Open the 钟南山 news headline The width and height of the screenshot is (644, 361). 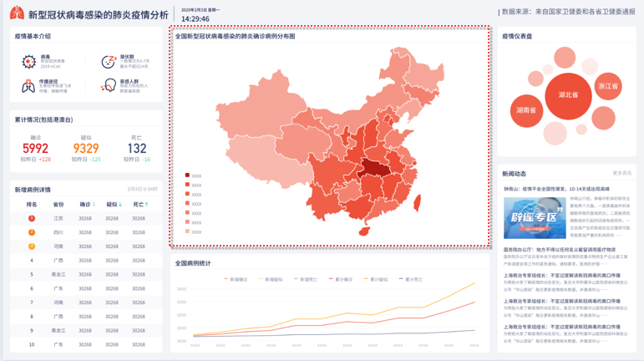click(x=556, y=189)
